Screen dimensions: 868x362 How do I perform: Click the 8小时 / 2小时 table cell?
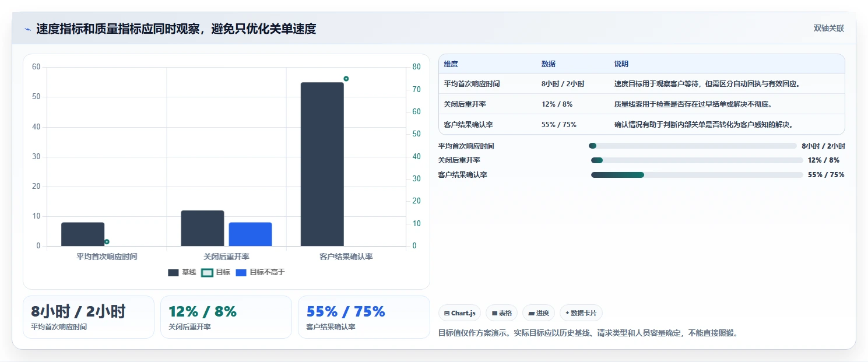[x=563, y=84]
